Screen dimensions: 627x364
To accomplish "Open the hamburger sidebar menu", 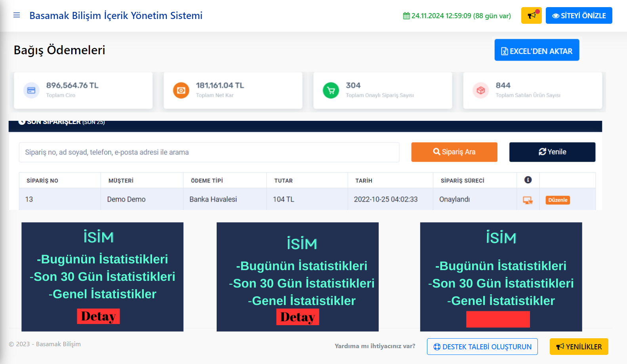I will point(17,15).
